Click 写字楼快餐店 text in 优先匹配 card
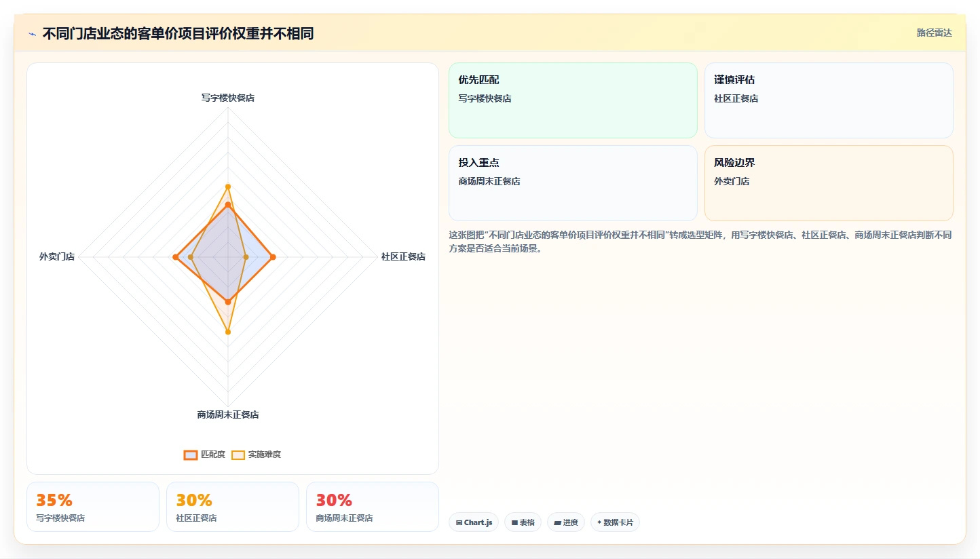This screenshot has width=980, height=559. pyautogui.click(x=485, y=98)
